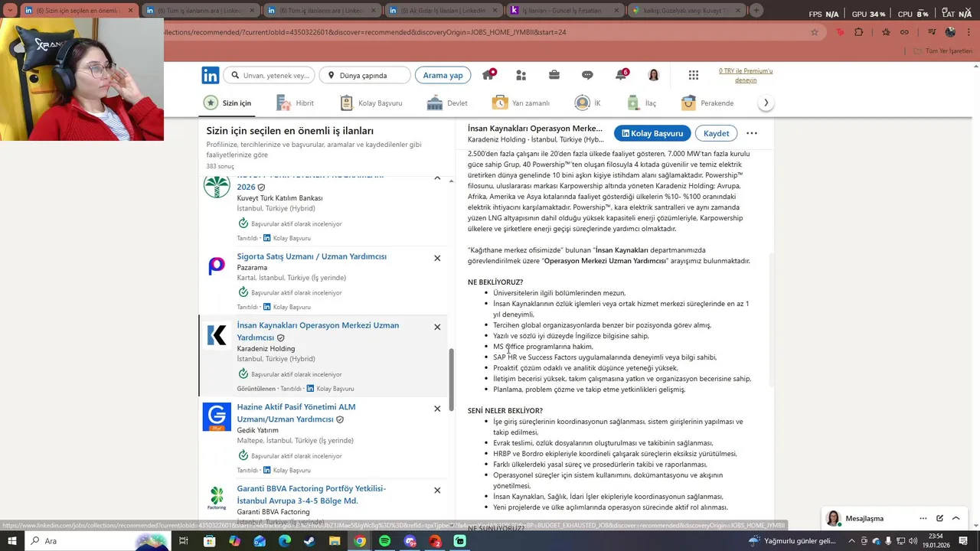The image size is (980, 551).
Task: Select the Kolay Başvuru category tab
Action: click(371, 103)
